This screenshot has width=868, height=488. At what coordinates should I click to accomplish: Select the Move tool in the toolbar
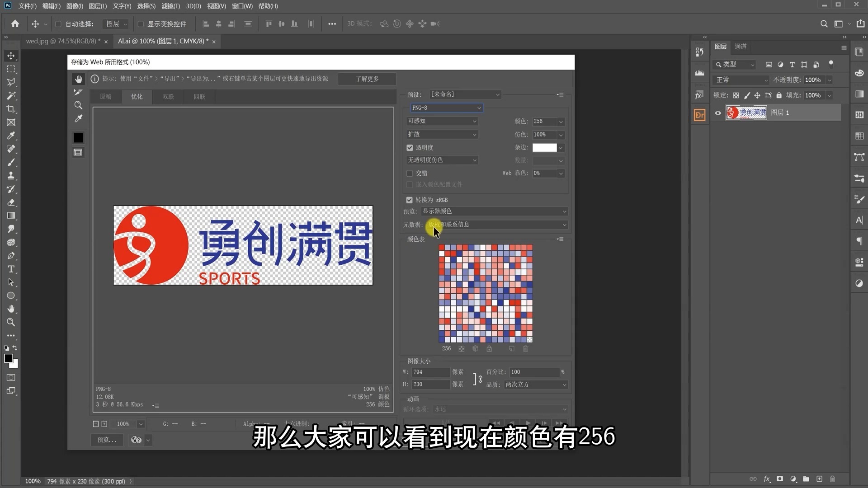(11, 56)
